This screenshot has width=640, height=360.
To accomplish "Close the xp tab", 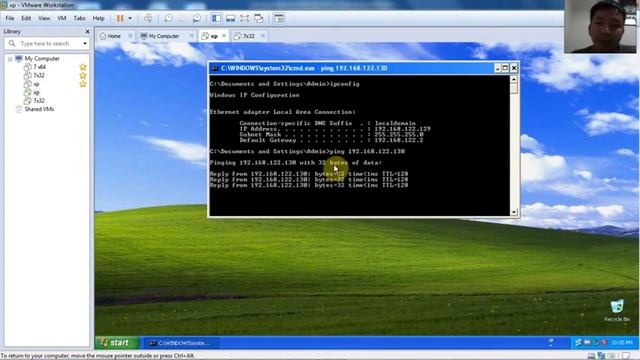I will point(224,36).
